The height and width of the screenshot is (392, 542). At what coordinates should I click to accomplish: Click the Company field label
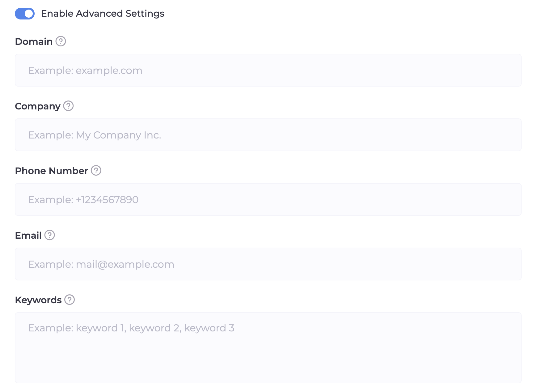coord(38,106)
